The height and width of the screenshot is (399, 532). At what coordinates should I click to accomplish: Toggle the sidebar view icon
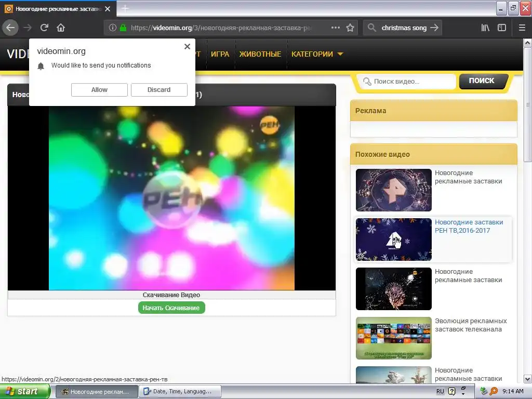click(x=502, y=28)
